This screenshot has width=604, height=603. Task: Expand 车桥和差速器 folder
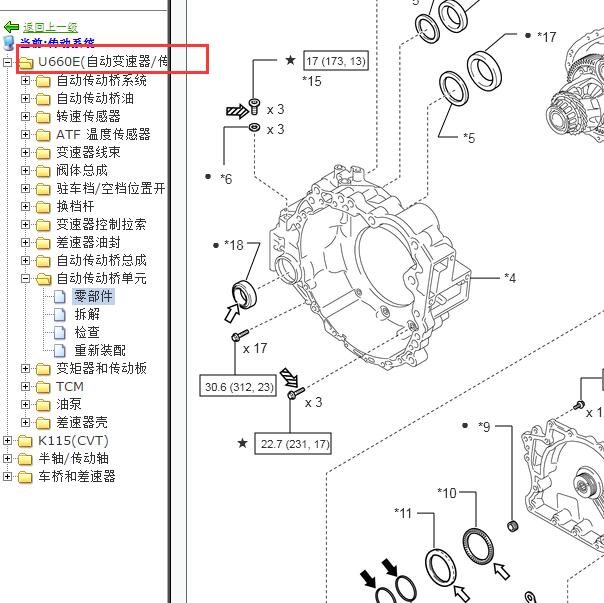pyautogui.click(x=7, y=477)
